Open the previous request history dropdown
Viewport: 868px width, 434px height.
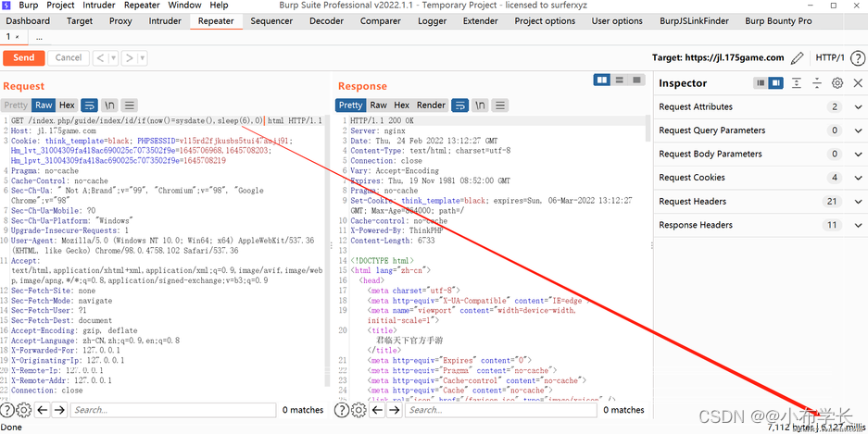click(x=114, y=58)
